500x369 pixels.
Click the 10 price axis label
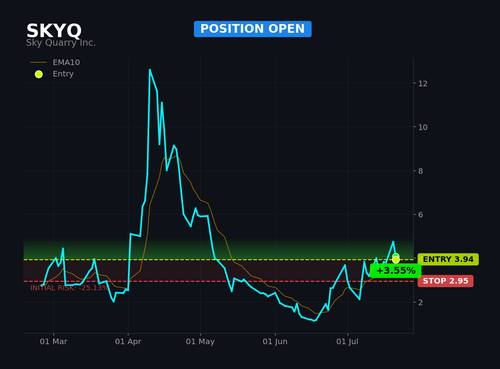[423, 127]
